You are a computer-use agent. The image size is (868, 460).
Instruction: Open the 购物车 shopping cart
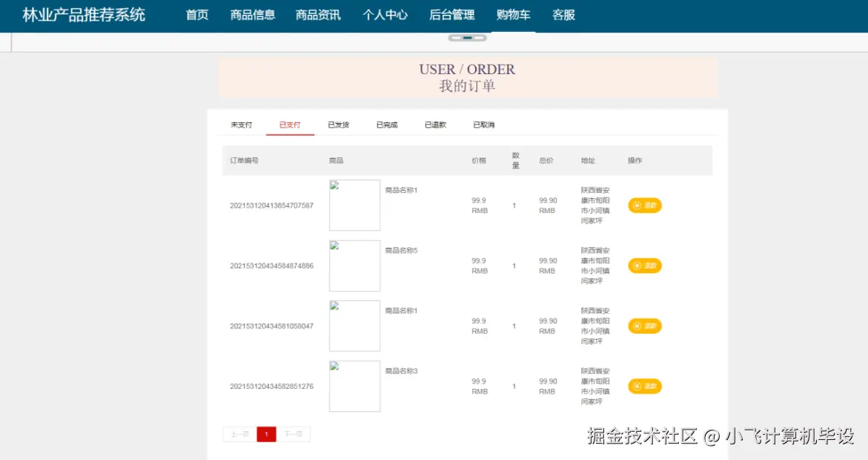513,15
